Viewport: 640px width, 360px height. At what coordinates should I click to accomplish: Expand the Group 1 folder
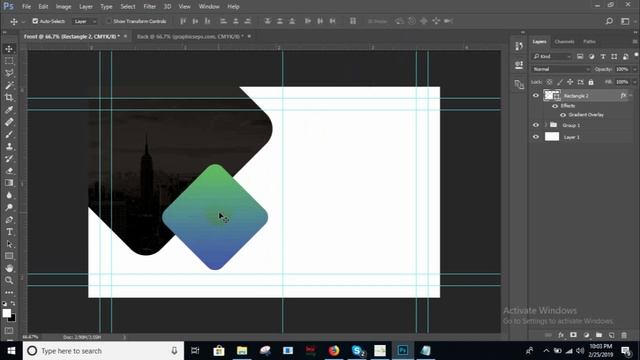pyautogui.click(x=545, y=125)
